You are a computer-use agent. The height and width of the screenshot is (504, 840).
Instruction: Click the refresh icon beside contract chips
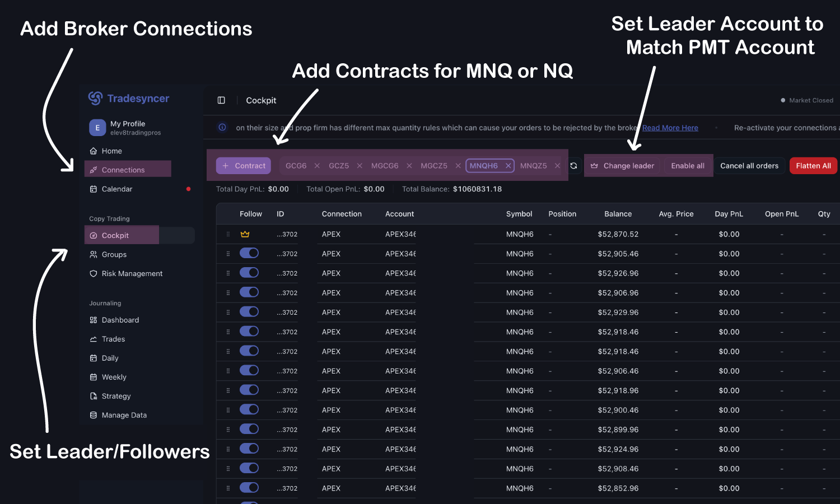[573, 165]
